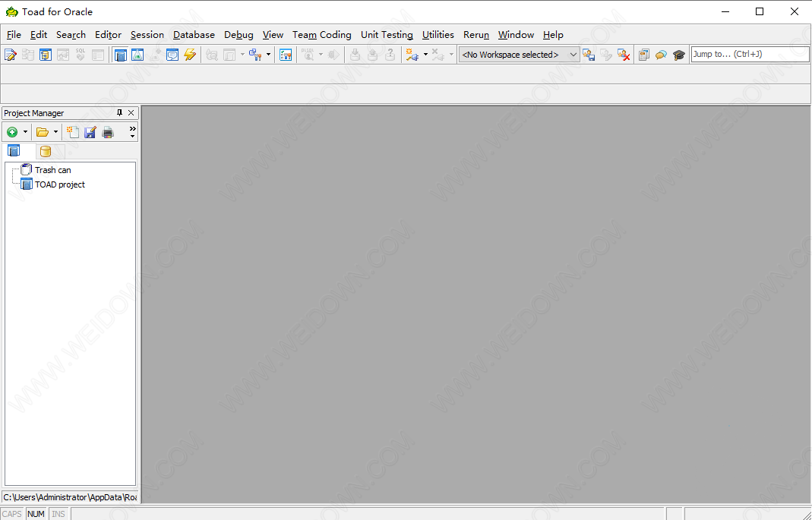
Task: Select the TOAD project tree node
Action: point(59,184)
